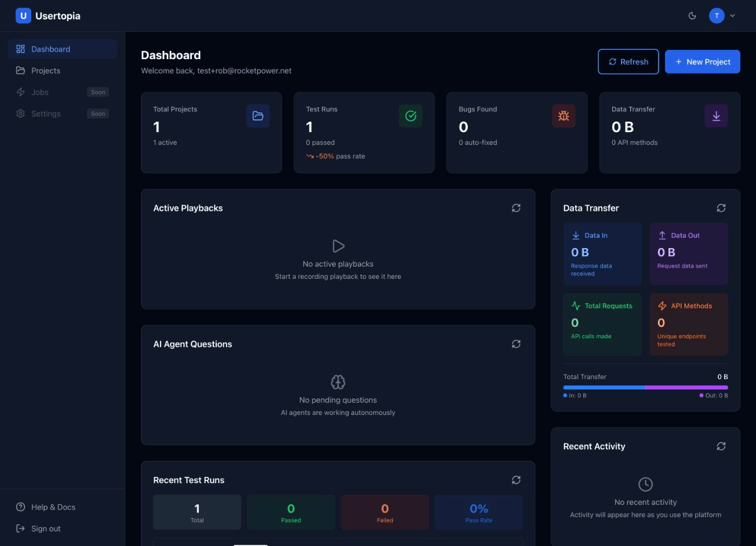Click the clock icon in Recent Activity
This screenshot has width=756, height=546.
[645, 484]
